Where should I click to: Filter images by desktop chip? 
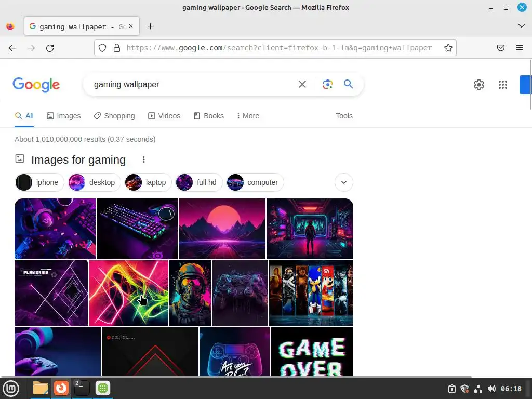[94, 182]
